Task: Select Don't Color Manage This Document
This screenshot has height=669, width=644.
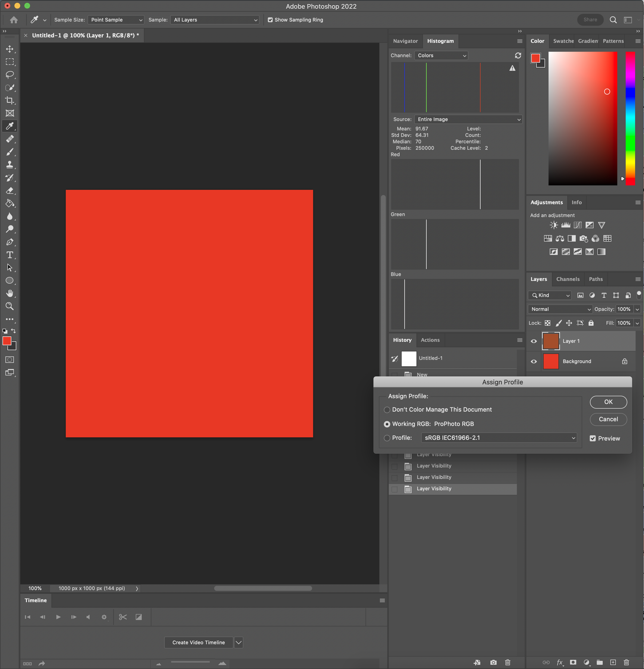Action: [x=387, y=410]
